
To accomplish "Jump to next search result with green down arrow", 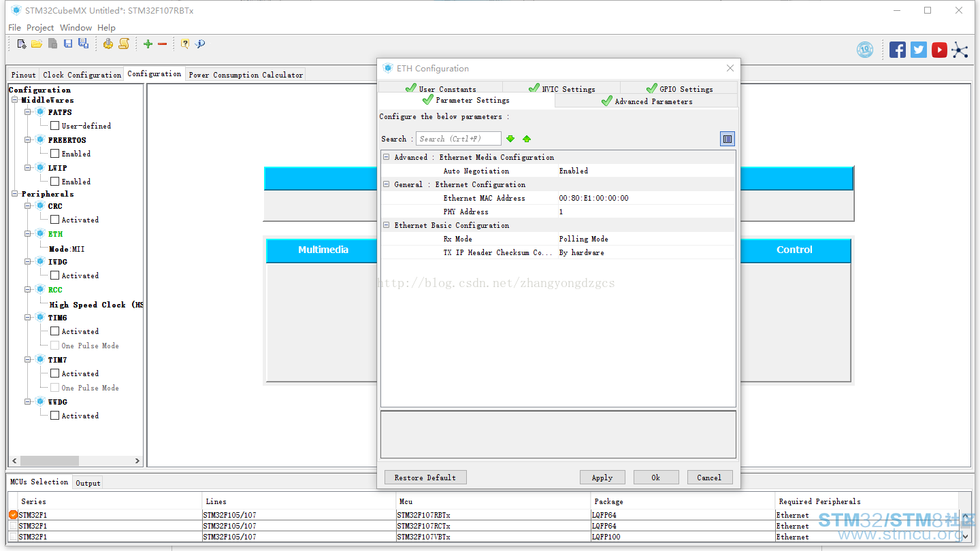I will pos(510,139).
